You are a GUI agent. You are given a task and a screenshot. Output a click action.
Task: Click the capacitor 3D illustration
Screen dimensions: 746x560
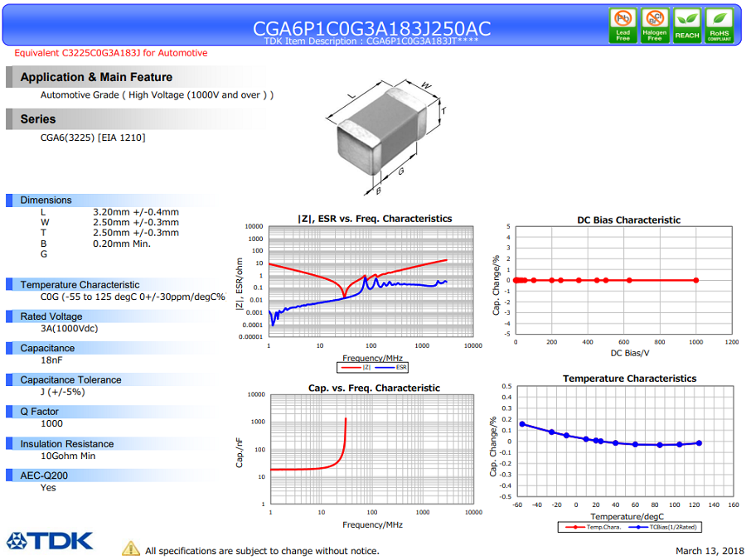click(386, 136)
